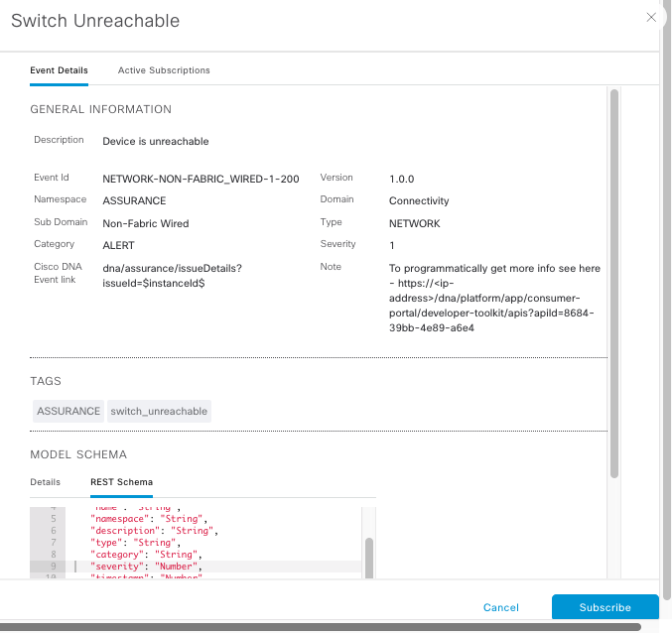Click the Cisco DNA event link value
The image size is (672, 633).
[172, 275]
